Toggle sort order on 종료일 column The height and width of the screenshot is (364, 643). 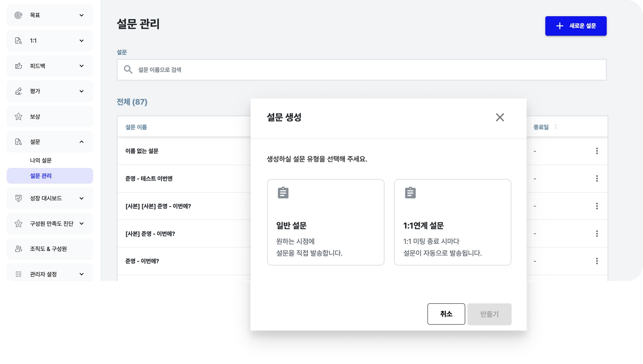coord(555,127)
